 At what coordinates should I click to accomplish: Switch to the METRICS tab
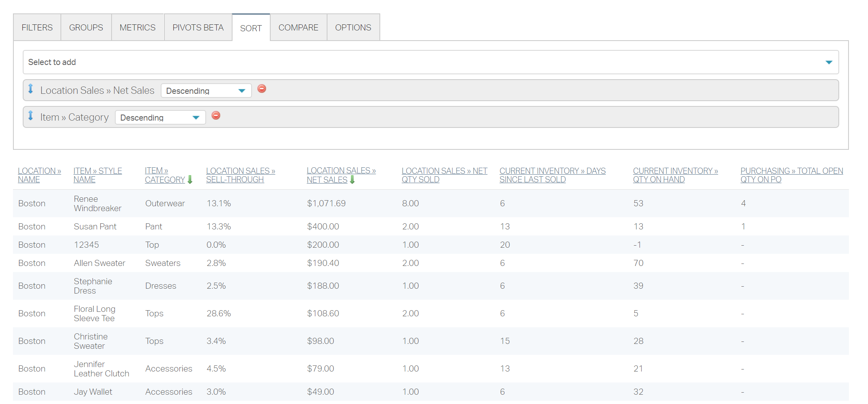tap(138, 27)
